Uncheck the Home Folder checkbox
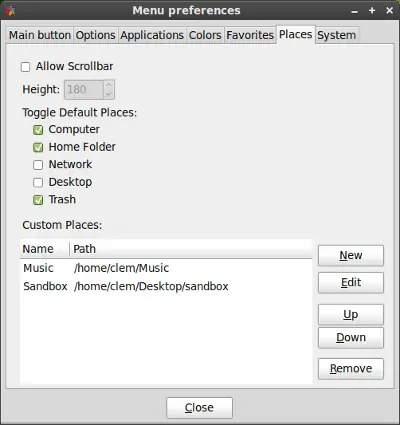This screenshot has height=425, width=400. click(38, 147)
